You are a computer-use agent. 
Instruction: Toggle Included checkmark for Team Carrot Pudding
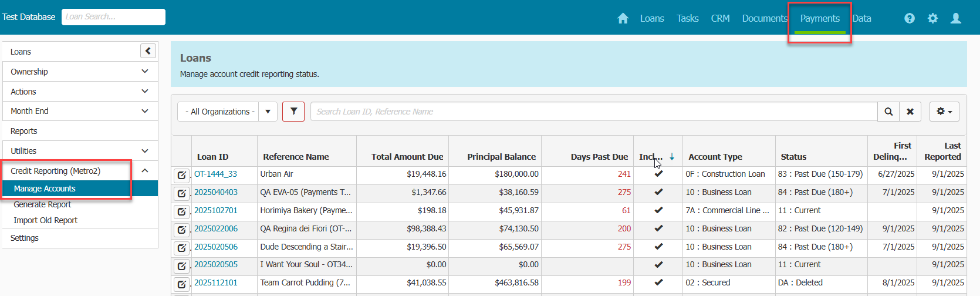[x=658, y=282]
